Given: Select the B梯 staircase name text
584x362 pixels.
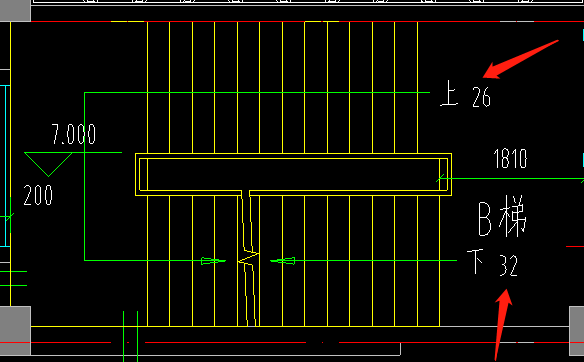Looking at the screenshot, I should 502,216.
